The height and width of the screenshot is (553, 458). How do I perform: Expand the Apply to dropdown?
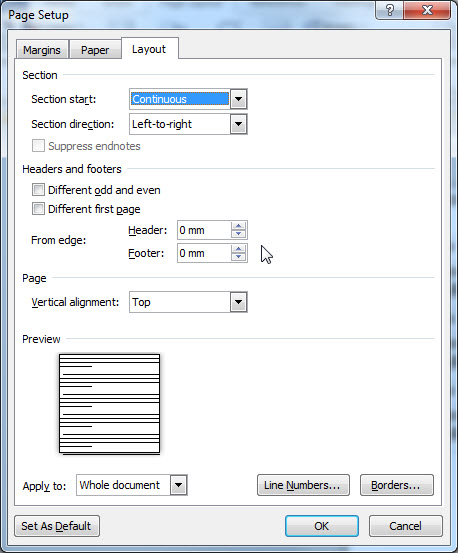coord(179,485)
